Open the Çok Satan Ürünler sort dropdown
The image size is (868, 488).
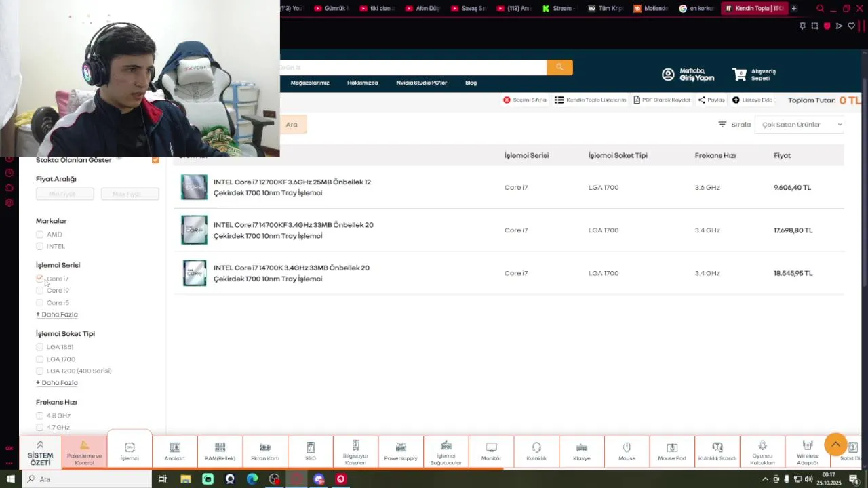(799, 124)
